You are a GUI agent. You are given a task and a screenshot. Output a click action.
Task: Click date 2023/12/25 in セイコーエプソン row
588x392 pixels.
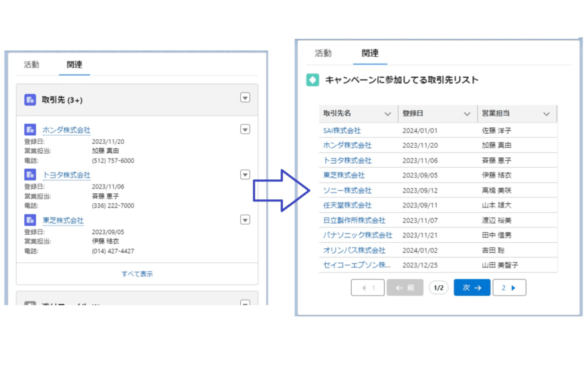(x=420, y=265)
